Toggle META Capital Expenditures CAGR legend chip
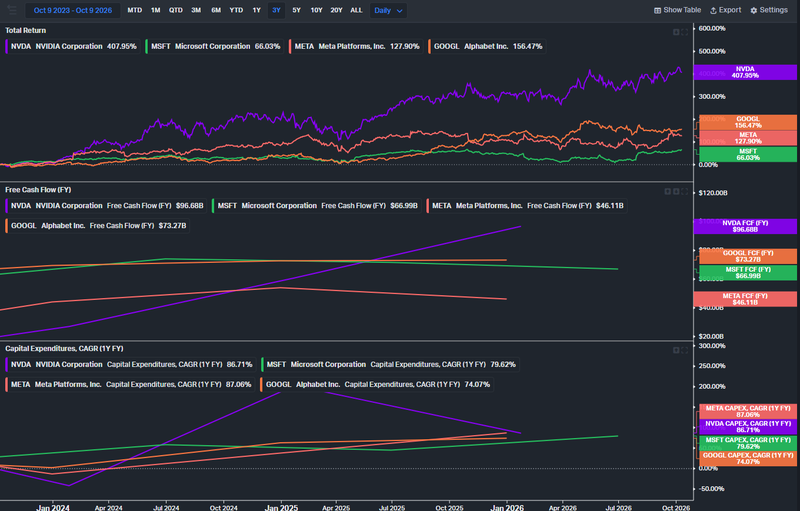The image size is (800, 511). pyautogui.click(x=130, y=385)
